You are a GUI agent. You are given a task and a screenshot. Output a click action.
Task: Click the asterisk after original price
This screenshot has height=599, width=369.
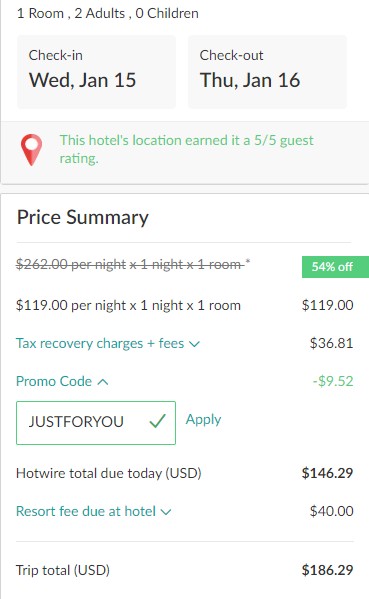tap(248, 261)
